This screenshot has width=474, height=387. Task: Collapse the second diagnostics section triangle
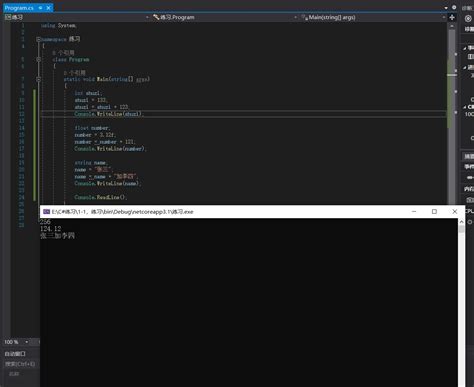click(x=464, y=68)
